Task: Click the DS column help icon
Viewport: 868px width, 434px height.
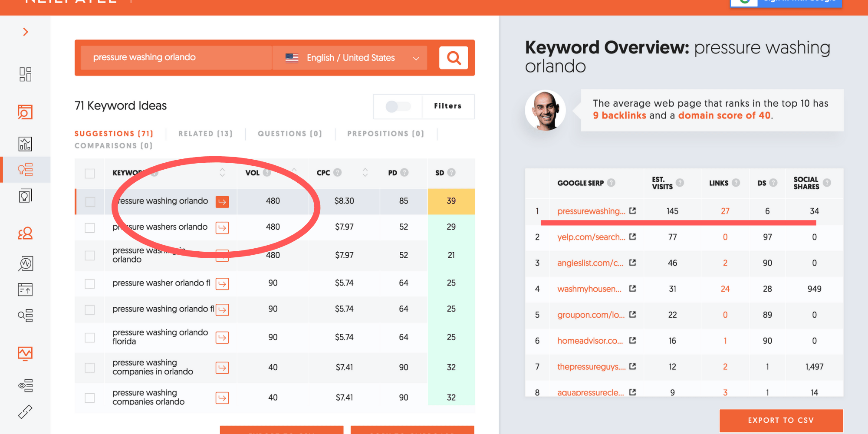Action: coord(773,183)
